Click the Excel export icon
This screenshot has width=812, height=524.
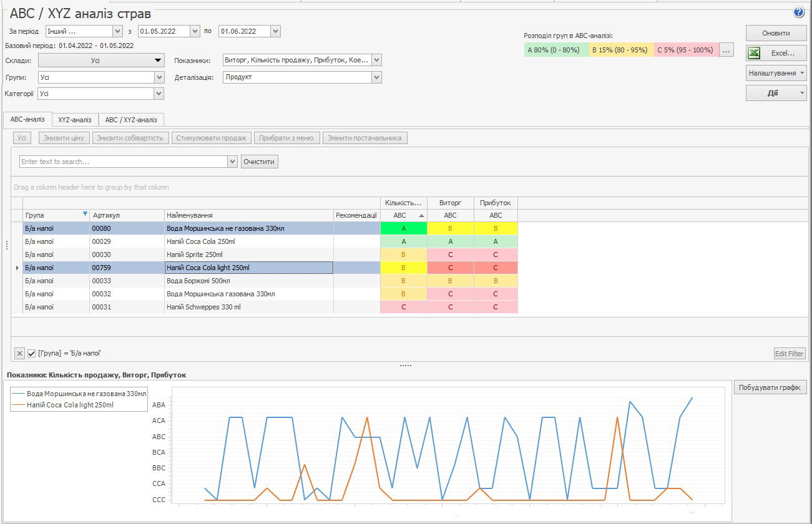click(x=755, y=53)
